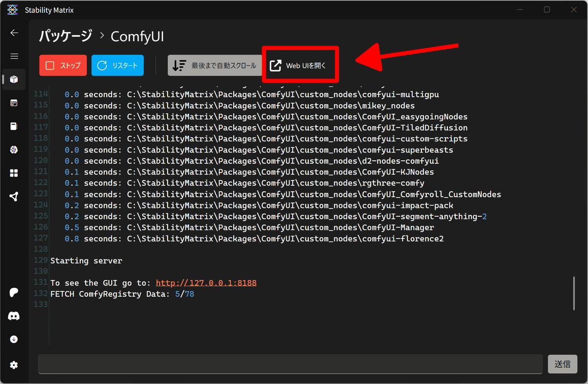Click リスタート to restart ComfyUI

click(117, 65)
